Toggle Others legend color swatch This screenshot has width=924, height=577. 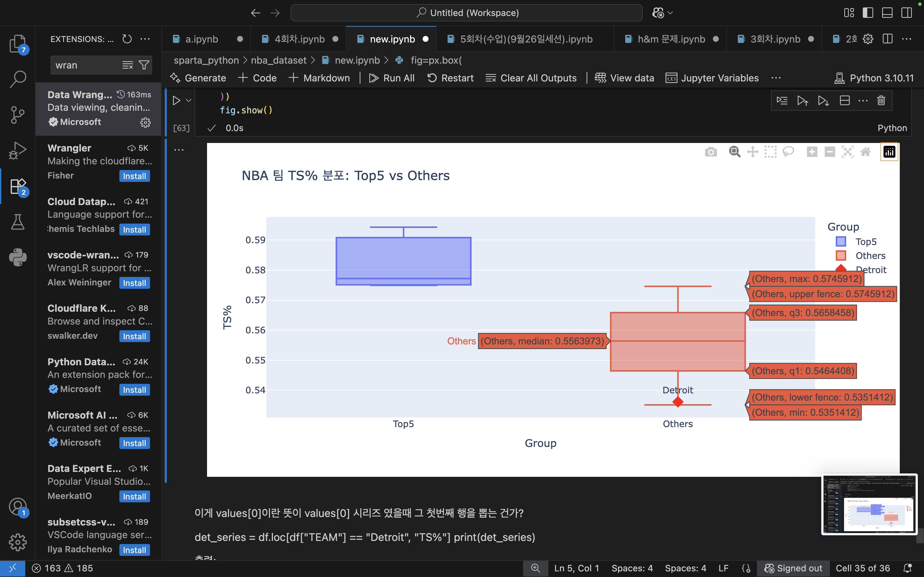point(841,256)
